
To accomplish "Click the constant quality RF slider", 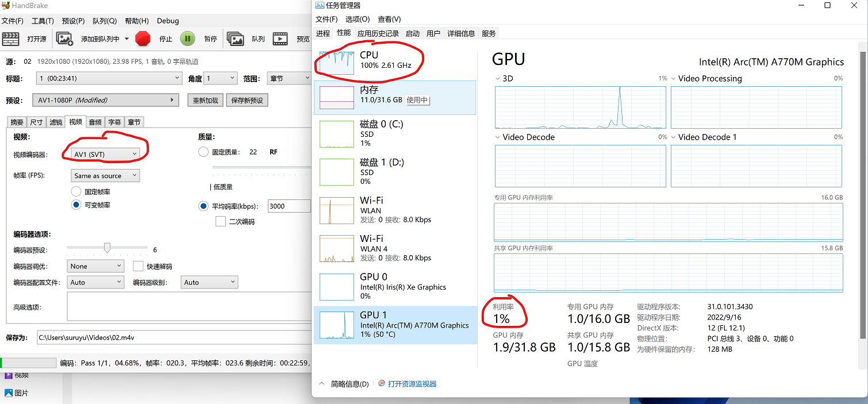I will pos(262,168).
